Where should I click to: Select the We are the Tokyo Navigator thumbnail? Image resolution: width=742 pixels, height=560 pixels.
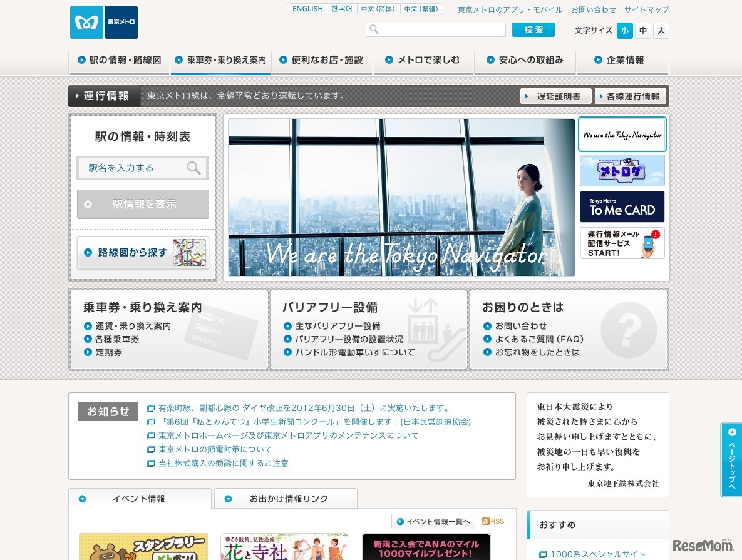tap(622, 135)
